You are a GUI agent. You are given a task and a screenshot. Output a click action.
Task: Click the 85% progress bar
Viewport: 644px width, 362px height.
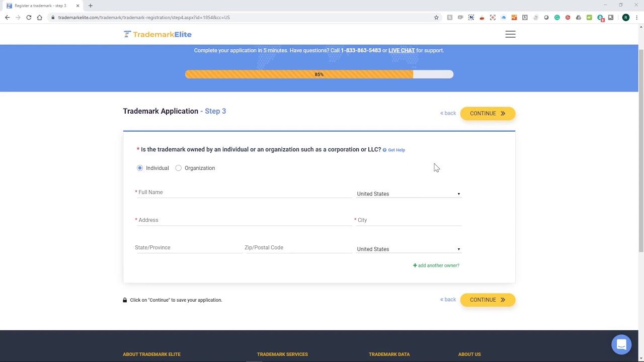[319, 74]
